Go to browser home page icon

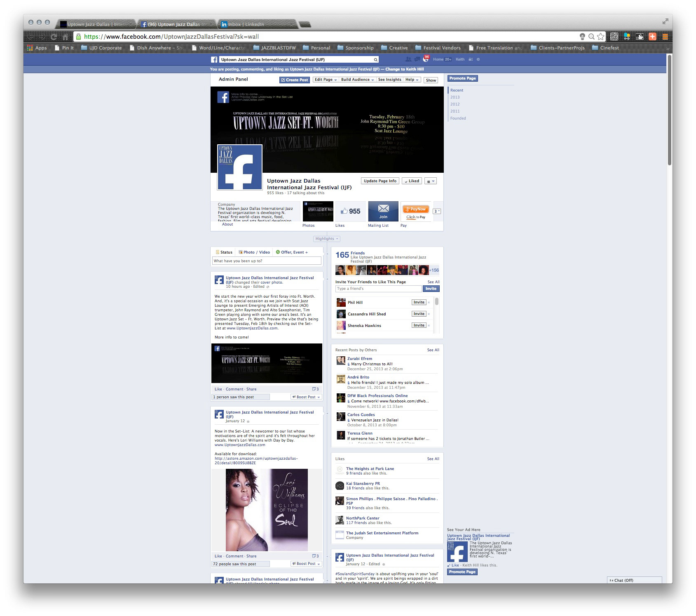[x=65, y=37]
